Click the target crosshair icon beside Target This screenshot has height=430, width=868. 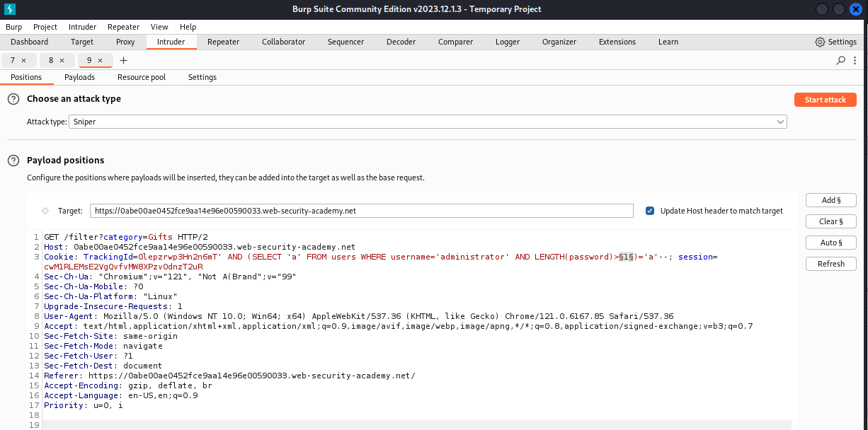(45, 211)
